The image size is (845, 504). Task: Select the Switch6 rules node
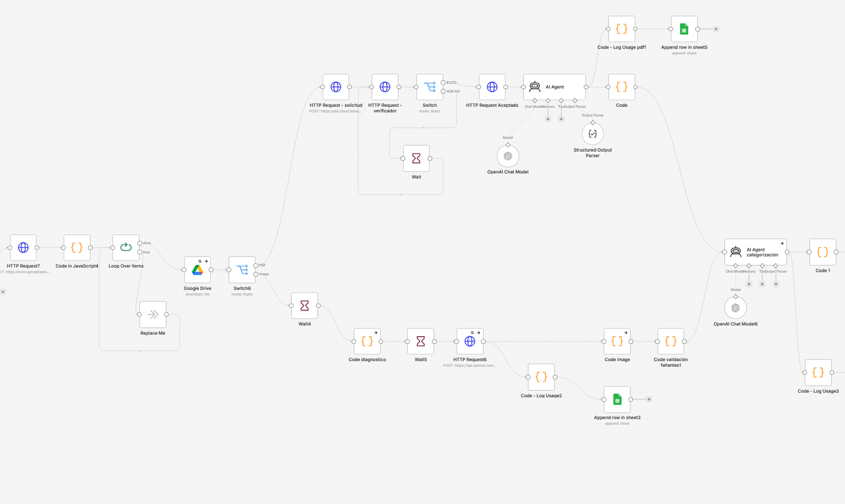point(242,270)
